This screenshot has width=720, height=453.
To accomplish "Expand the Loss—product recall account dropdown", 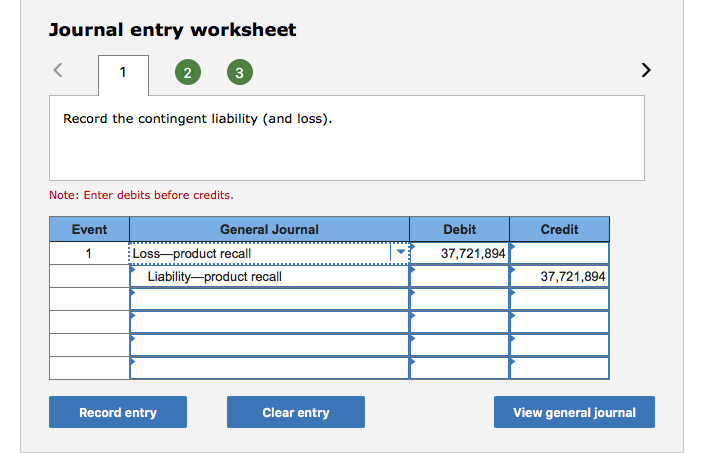I will [400, 252].
